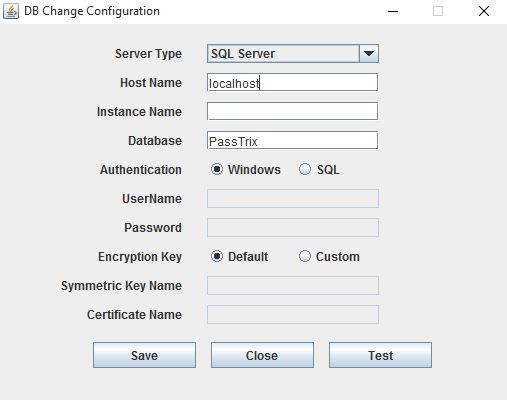The image size is (507, 400).
Task: Click the Password input field
Action: [x=293, y=227]
